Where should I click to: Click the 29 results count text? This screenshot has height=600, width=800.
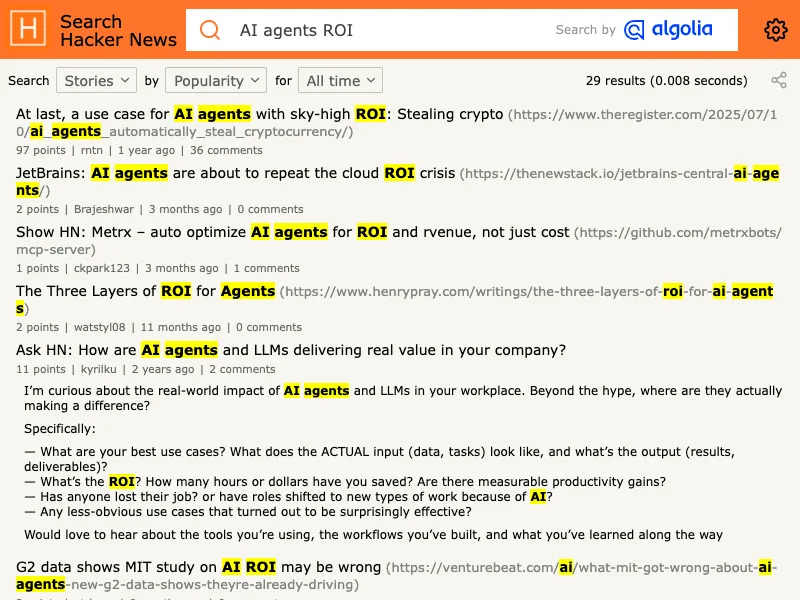666,81
